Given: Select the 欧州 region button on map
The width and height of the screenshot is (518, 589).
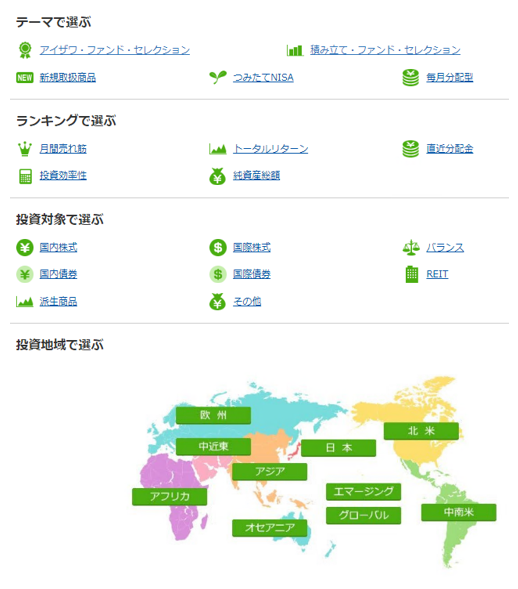Looking at the screenshot, I should (213, 415).
